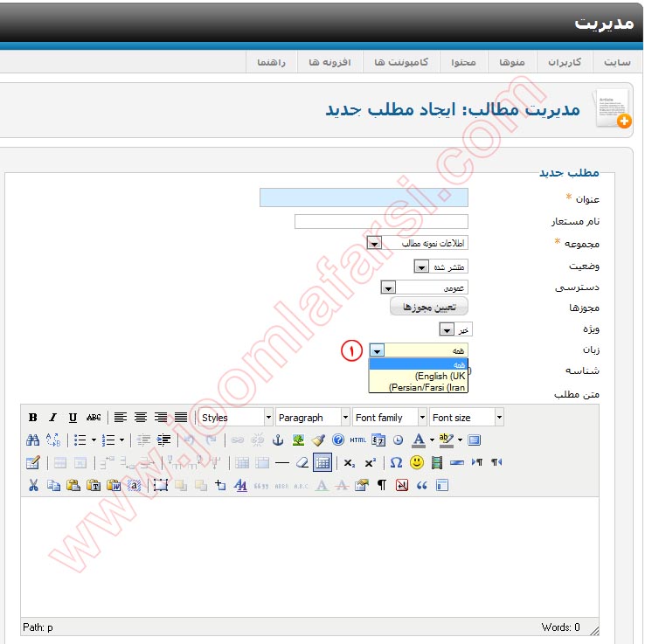Insert predefined template content icon

tap(442, 485)
